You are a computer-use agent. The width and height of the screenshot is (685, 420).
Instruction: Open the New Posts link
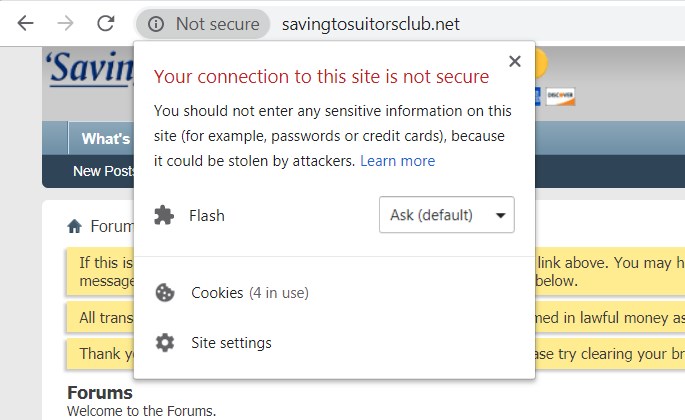pos(103,171)
